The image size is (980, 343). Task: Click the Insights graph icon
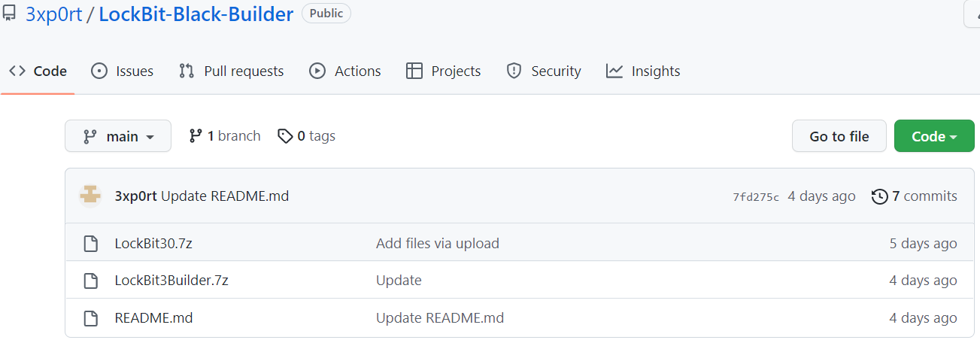tap(614, 71)
